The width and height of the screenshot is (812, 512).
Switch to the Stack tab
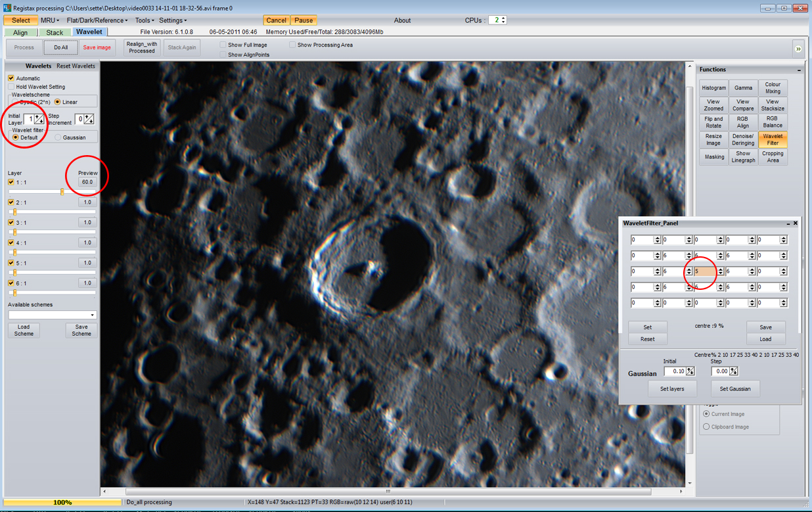click(55, 32)
